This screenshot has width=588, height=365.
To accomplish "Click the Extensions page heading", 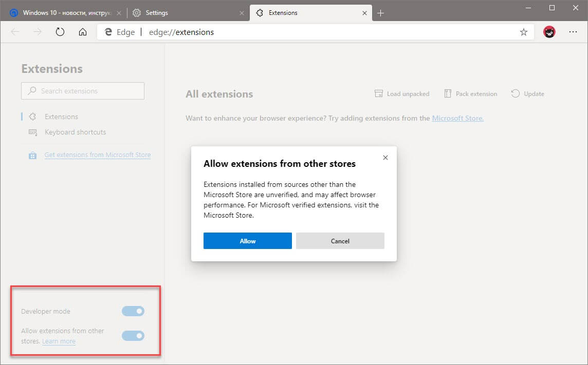I will coord(52,69).
